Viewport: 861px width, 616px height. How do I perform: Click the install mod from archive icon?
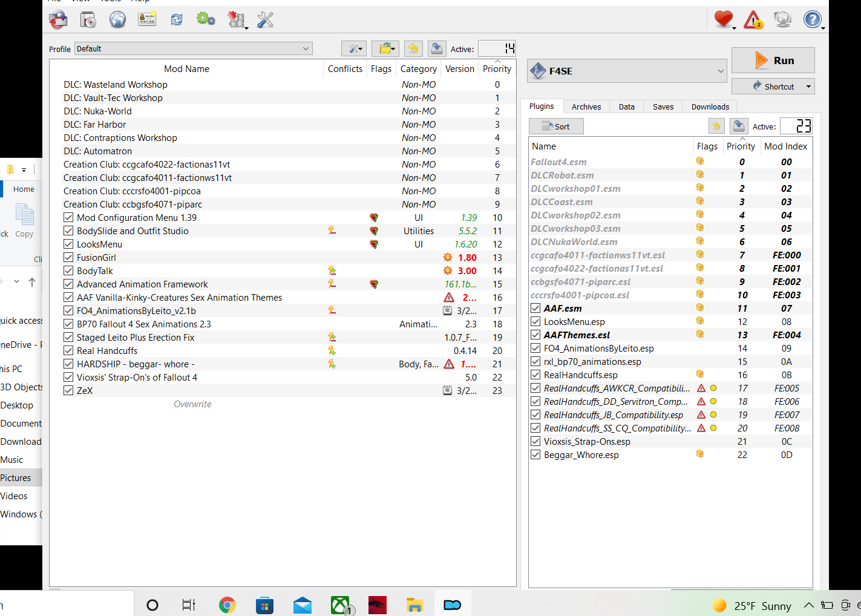point(88,20)
